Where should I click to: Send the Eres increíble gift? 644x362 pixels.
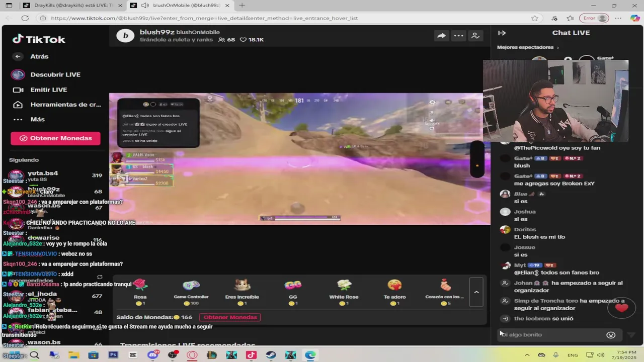(x=242, y=292)
